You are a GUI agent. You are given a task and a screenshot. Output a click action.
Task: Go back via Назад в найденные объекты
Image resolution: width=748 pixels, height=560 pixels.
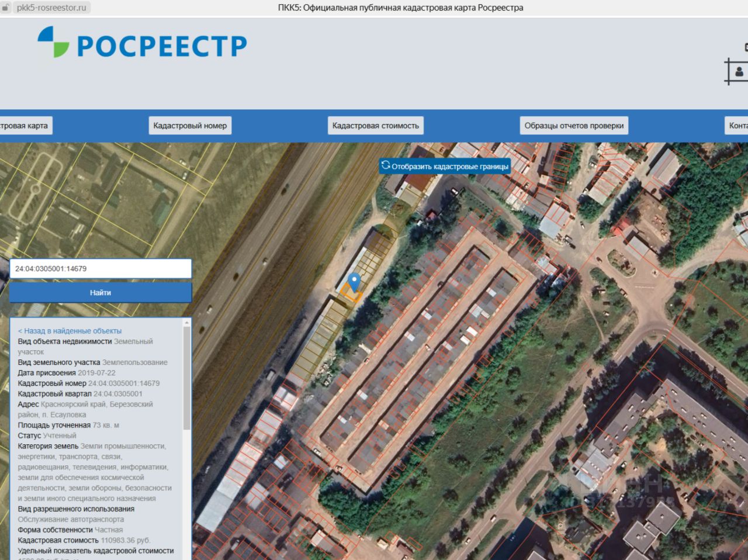(70, 331)
